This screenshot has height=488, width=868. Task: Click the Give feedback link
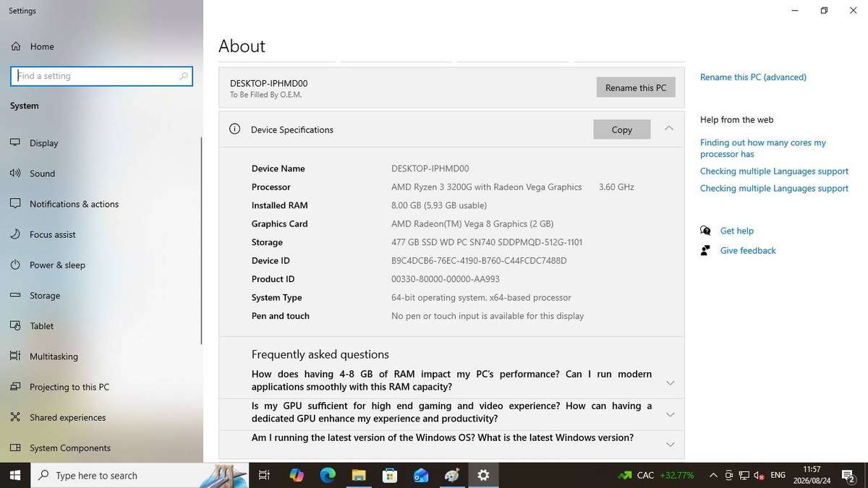(x=748, y=250)
